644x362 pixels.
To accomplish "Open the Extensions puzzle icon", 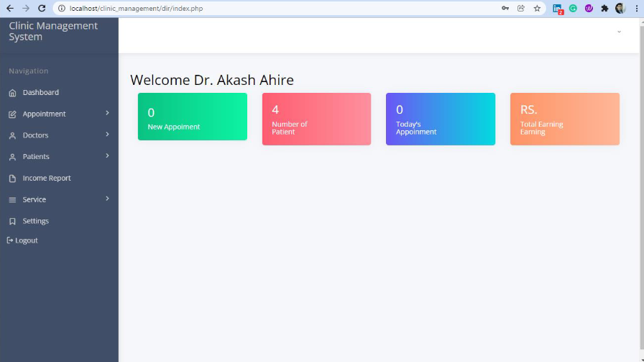I will pos(604,8).
